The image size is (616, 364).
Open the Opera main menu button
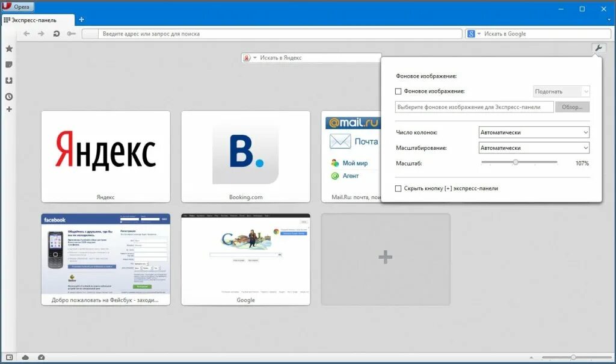pos(17,7)
